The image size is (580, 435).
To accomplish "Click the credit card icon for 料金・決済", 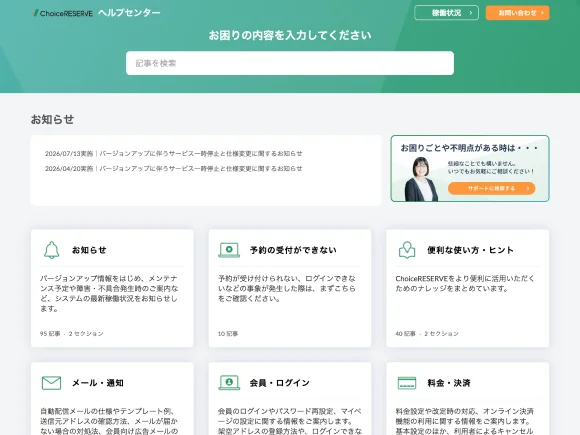I will [407, 383].
